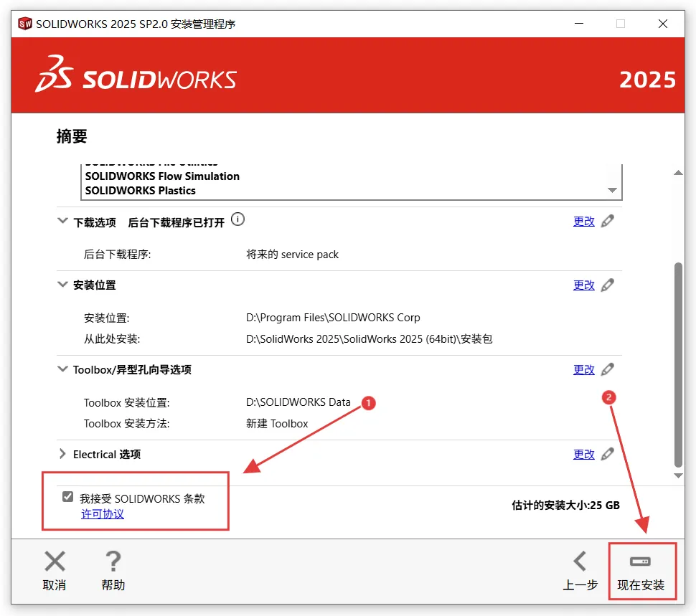Image resolution: width=696 pixels, height=616 pixels.
Task: Click the D:\SOLIDWORKS Data path text
Action: [x=298, y=402]
